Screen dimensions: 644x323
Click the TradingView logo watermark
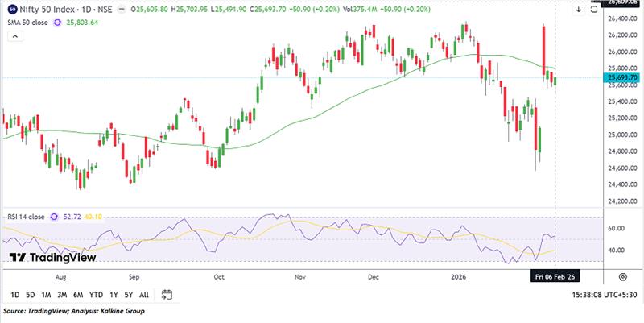[x=52, y=258]
